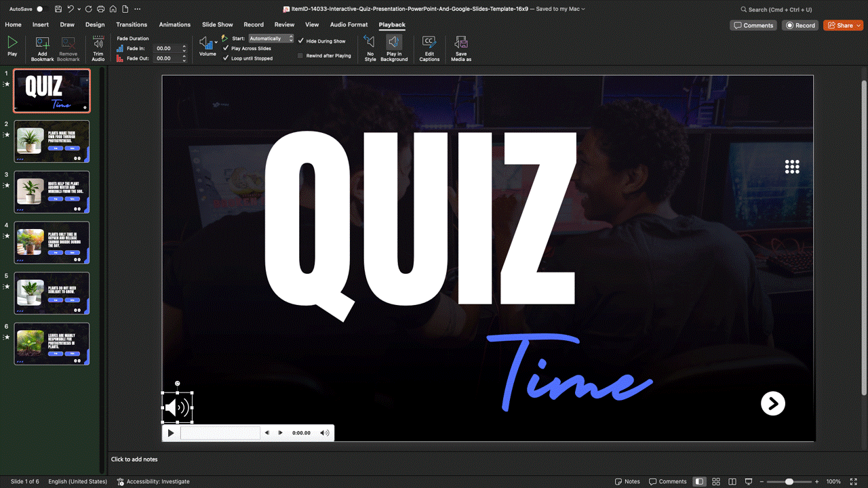Click the zoom slider handle
The height and width of the screenshot is (488, 868).
[789, 482]
